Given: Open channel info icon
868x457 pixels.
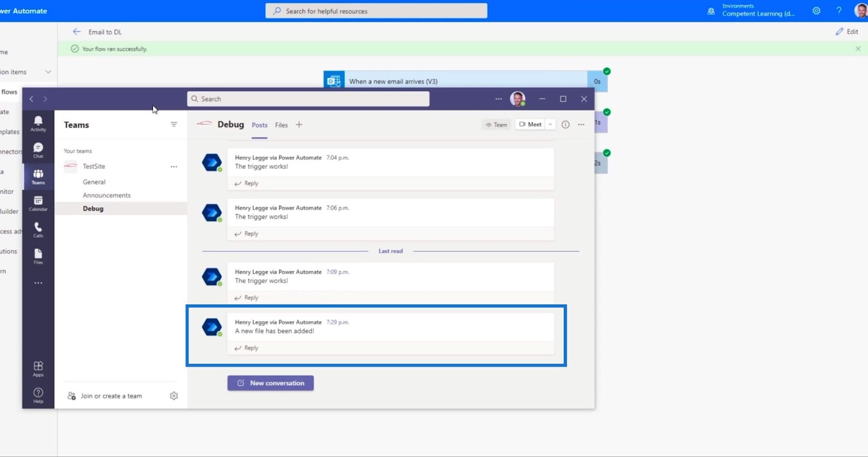Looking at the screenshot, I should tap(565, 124).
